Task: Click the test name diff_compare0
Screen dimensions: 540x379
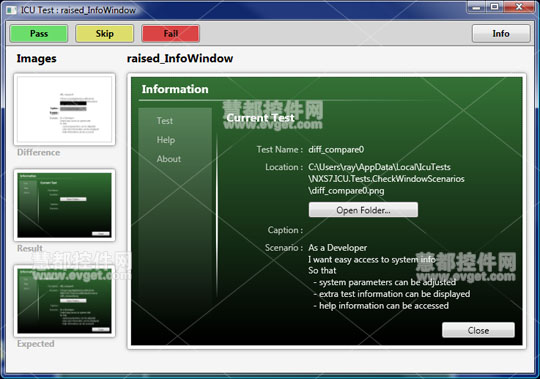Action: [336, 149]
